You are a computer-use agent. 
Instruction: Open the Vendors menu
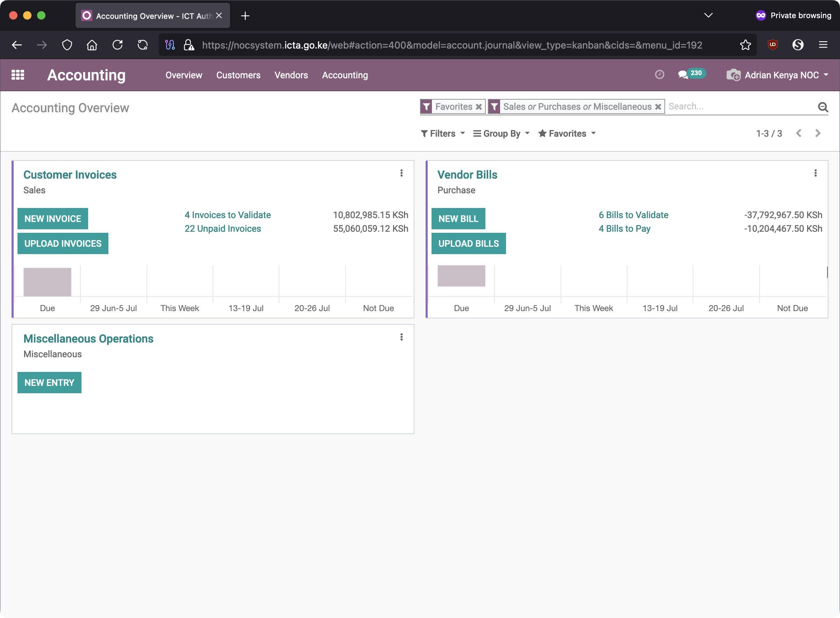coord(291,75)
